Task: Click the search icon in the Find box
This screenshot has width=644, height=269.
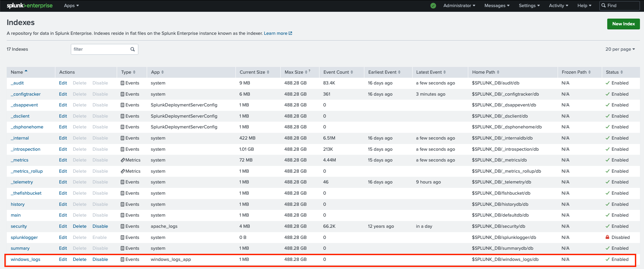Action: pos(604,5)
